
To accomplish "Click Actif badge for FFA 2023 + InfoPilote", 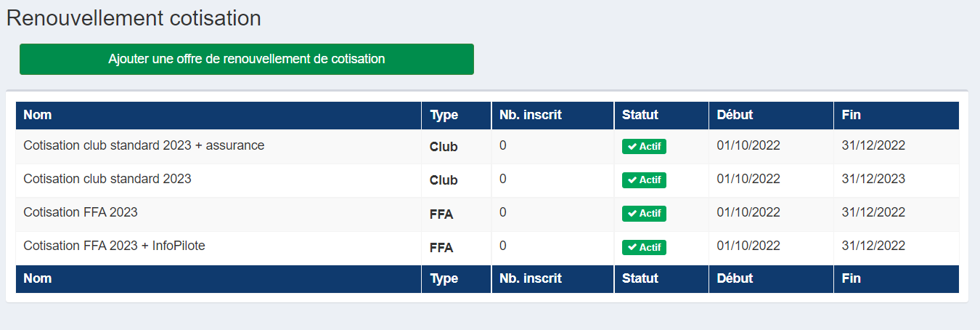I will coord(644,247).
